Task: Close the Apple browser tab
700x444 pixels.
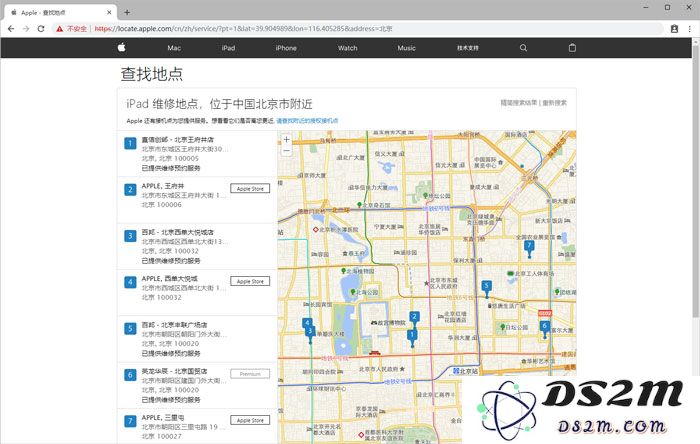Action: pyautogui.click(x=109, y=12)
